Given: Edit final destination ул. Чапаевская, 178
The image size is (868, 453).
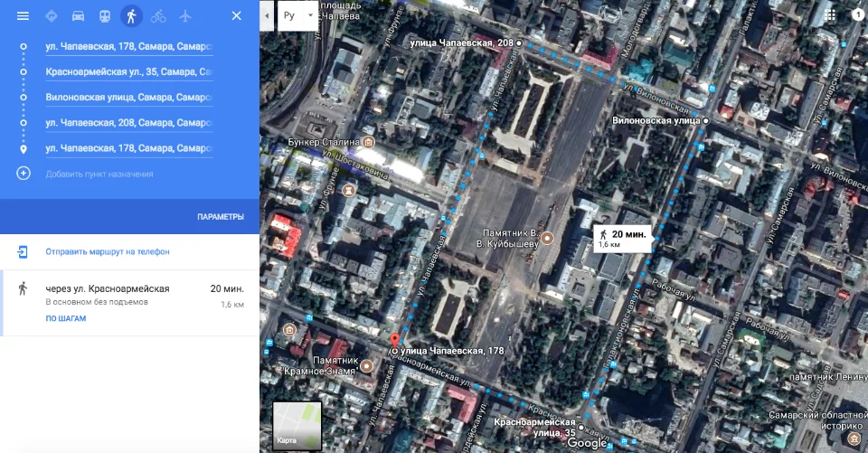Looking at the screenshot, I should pos(129,148).
